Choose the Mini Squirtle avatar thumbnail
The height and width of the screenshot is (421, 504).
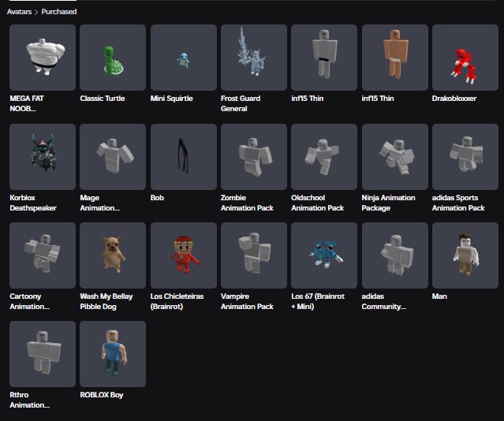(184, 58)
